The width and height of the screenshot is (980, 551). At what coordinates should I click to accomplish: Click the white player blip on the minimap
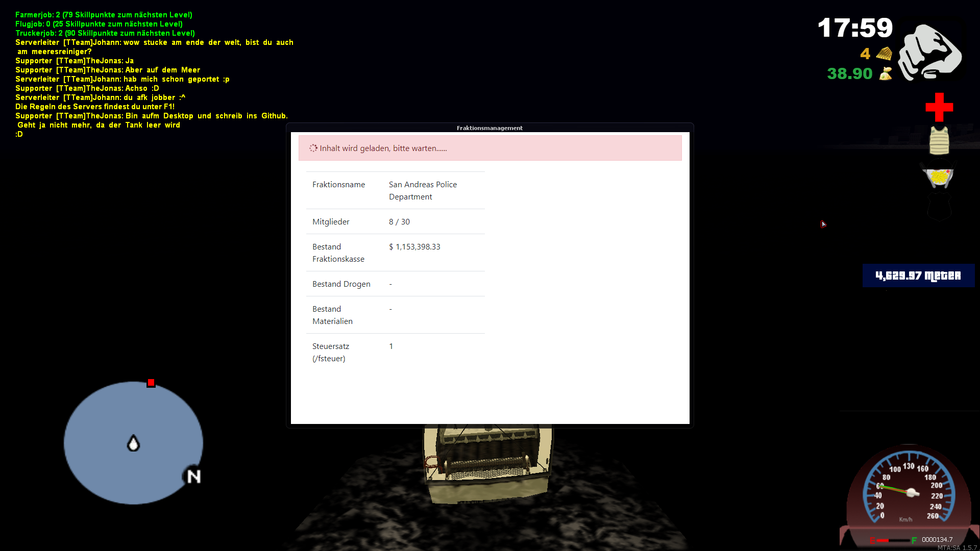[133, 443]
